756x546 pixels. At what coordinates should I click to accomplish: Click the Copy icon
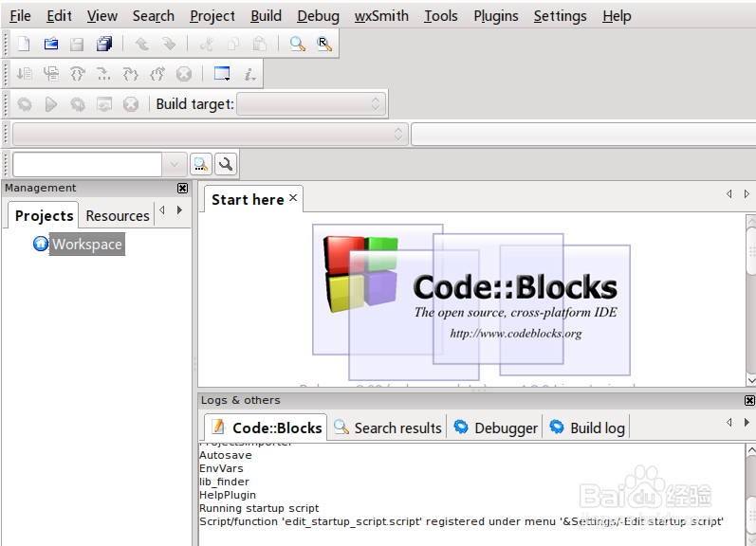pos(233,44)
